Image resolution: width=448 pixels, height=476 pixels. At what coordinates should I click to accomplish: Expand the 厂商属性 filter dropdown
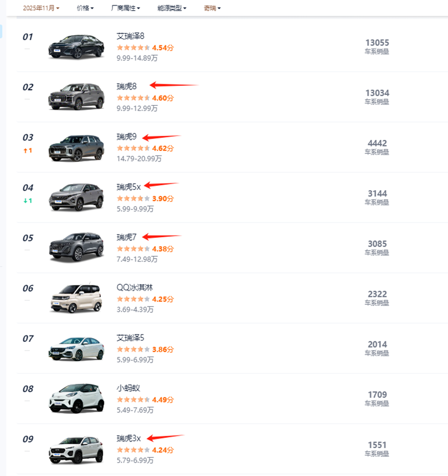pyautogui.click(x=126, y=8)
